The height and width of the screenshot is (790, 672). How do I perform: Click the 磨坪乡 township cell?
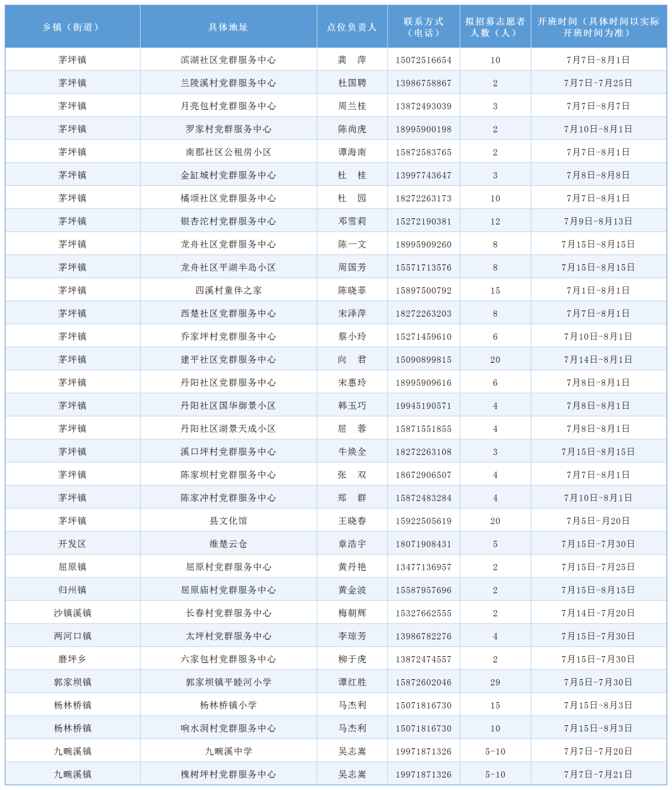[x=72, y=659]
